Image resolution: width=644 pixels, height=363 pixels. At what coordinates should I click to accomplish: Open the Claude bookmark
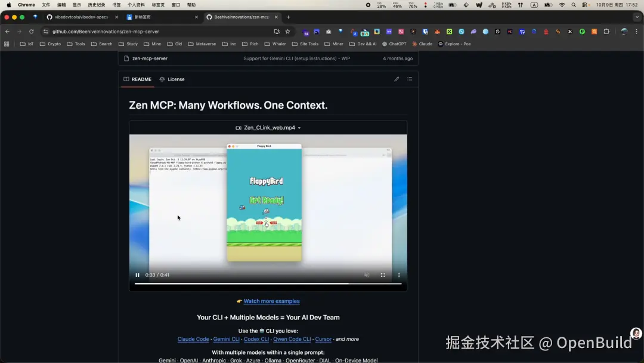[x=422, y=44]
